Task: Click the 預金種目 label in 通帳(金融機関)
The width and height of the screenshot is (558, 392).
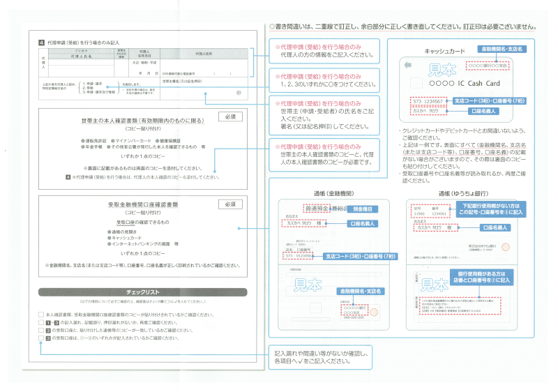Action: point(362,209)
